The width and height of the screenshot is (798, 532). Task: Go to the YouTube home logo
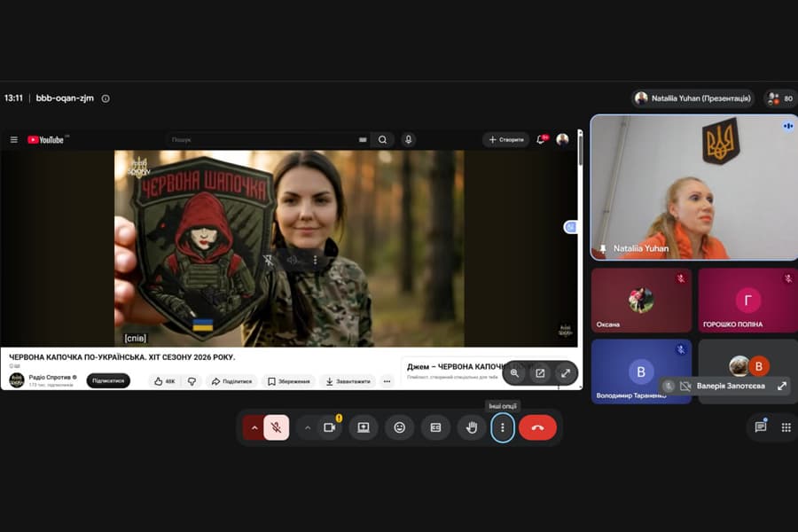coord(46,139)
